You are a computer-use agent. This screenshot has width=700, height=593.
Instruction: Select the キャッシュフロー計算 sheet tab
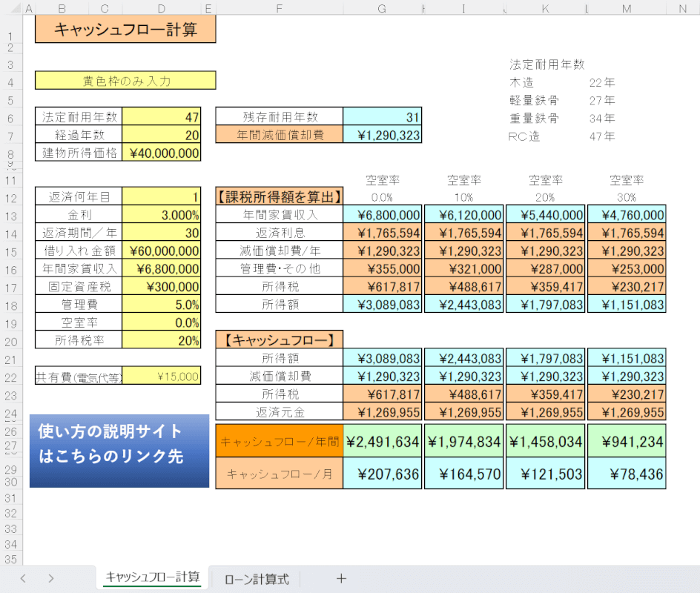[x=151, y=578]
